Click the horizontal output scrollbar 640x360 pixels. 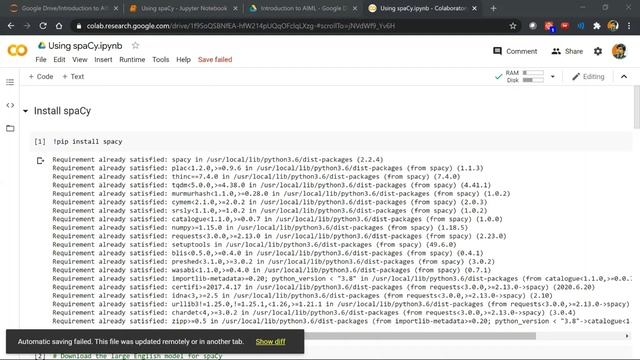[420, 336]
